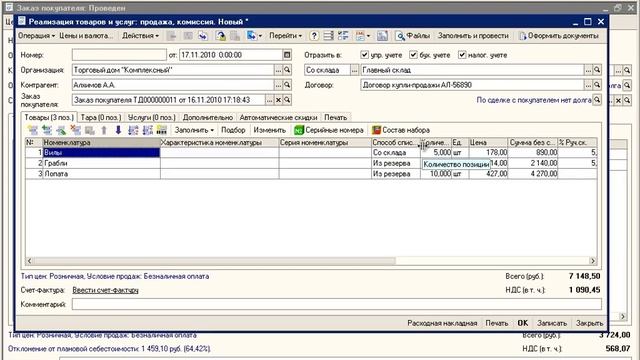
Task: Select the Лопата nomenclature cell
Action: click(101, 174)
